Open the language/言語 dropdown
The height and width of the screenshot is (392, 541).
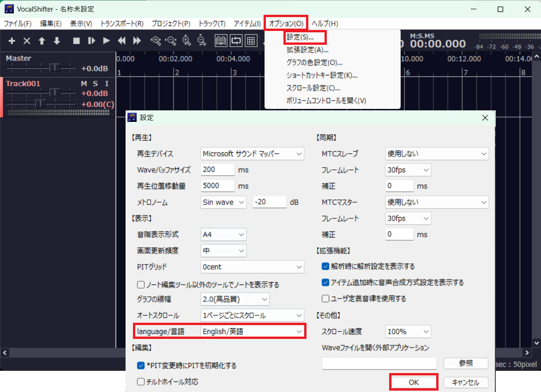pyautogui.click(x=252, y=332)
